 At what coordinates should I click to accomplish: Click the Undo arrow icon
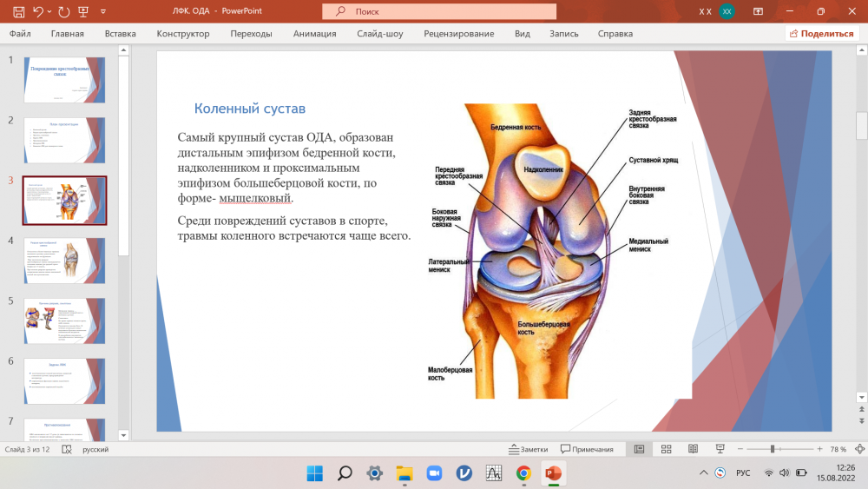point(38,11)
